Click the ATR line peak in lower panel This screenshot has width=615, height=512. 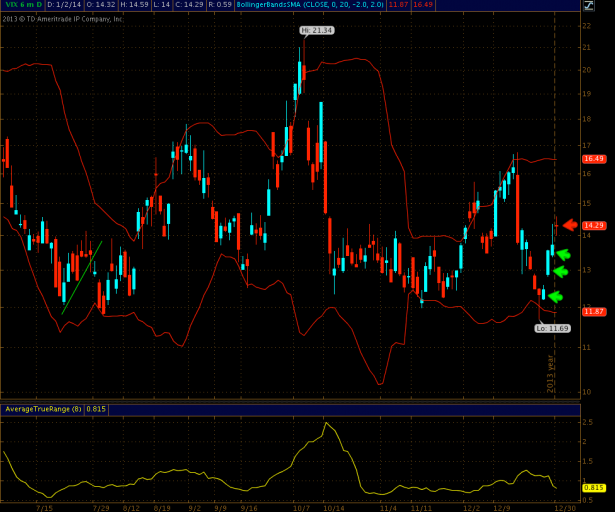pos(327,423)
